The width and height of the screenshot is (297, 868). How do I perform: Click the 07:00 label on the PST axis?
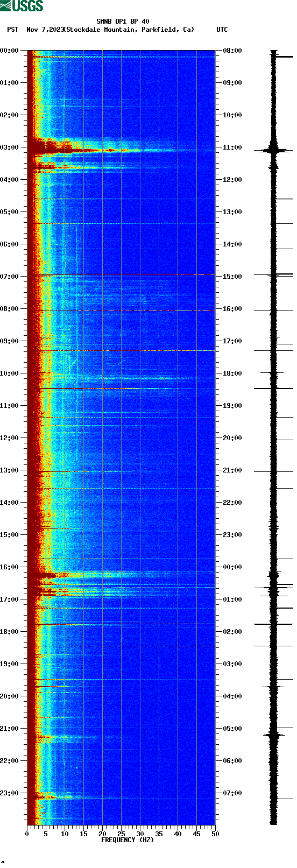(9, 277)
